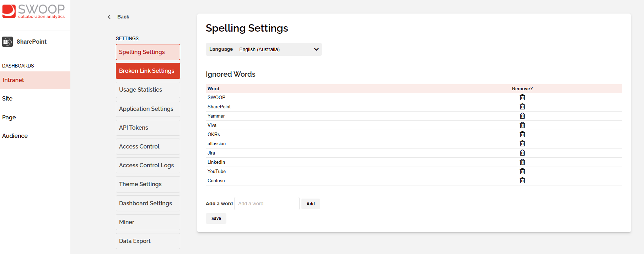Switch to the Site dashboard
This screenshot has height=254, width=644.
point(7,98)
